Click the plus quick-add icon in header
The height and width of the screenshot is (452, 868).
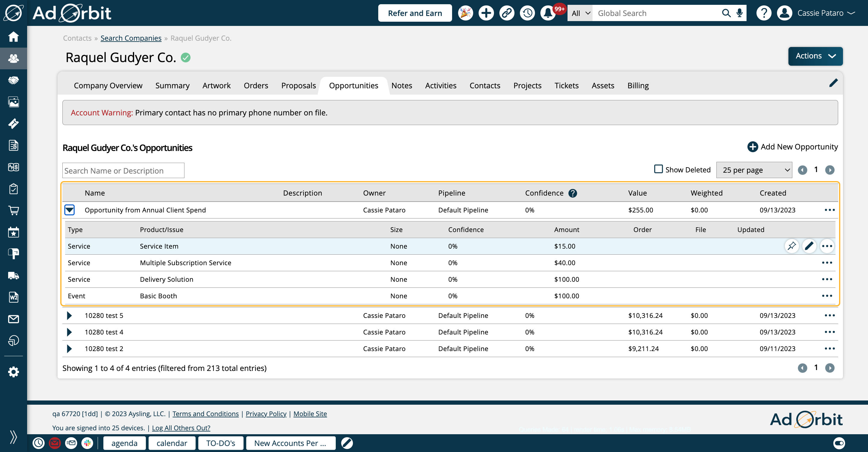(486, 13)
